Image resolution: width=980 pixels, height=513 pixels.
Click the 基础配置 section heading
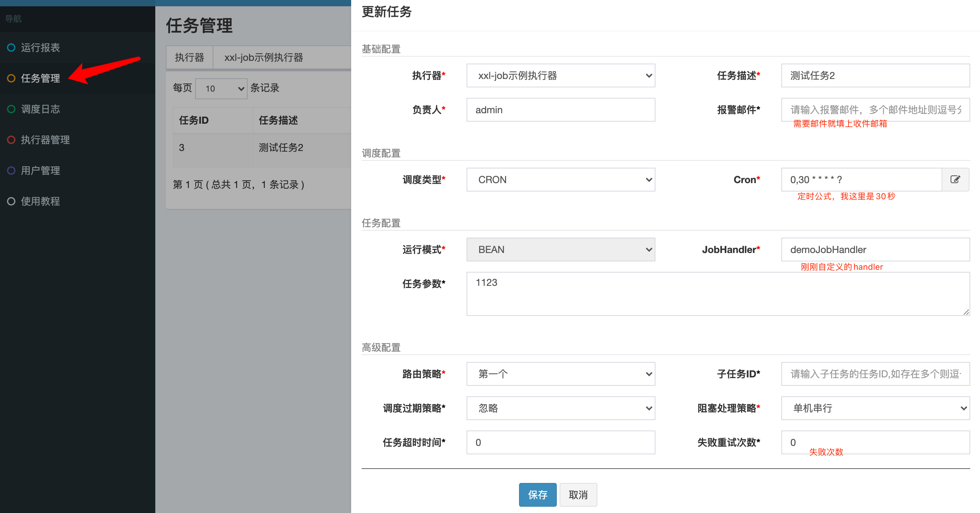pos(381,49)
